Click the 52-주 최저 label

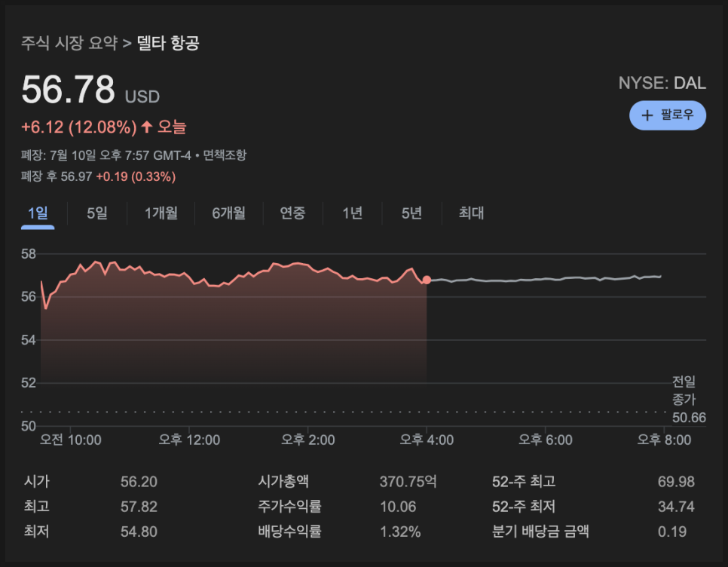[x=524, y=506]
